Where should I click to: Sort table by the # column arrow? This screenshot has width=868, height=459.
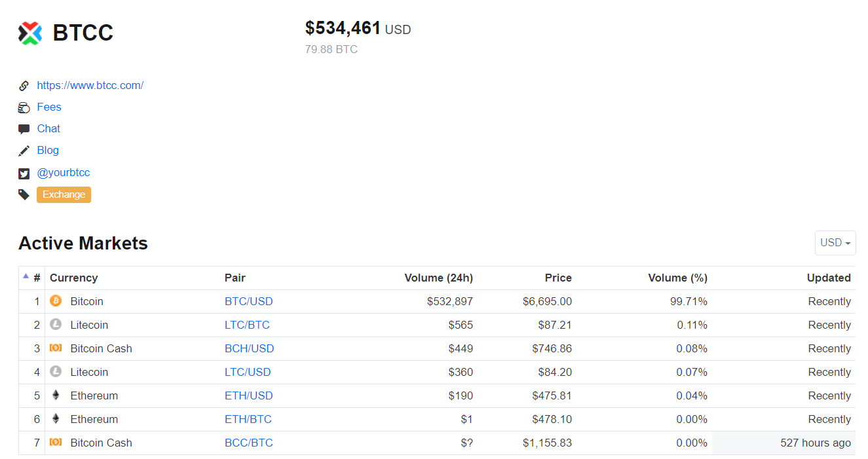coord(26,277)
